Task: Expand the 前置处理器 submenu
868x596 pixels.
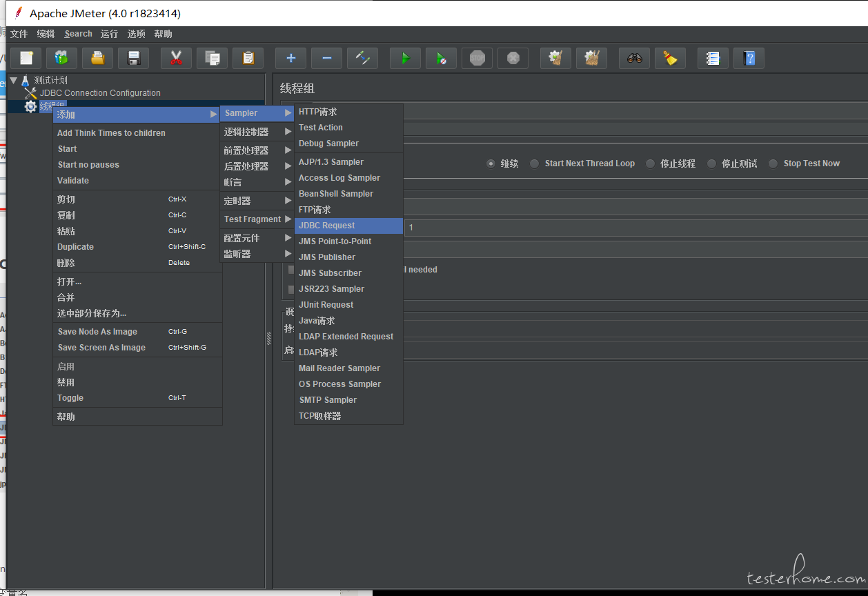Action: 257,150
